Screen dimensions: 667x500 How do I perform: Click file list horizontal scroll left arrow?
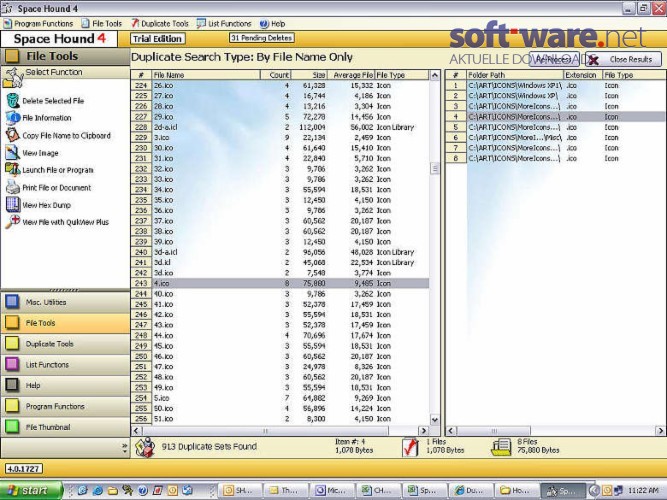pos(136,431)
